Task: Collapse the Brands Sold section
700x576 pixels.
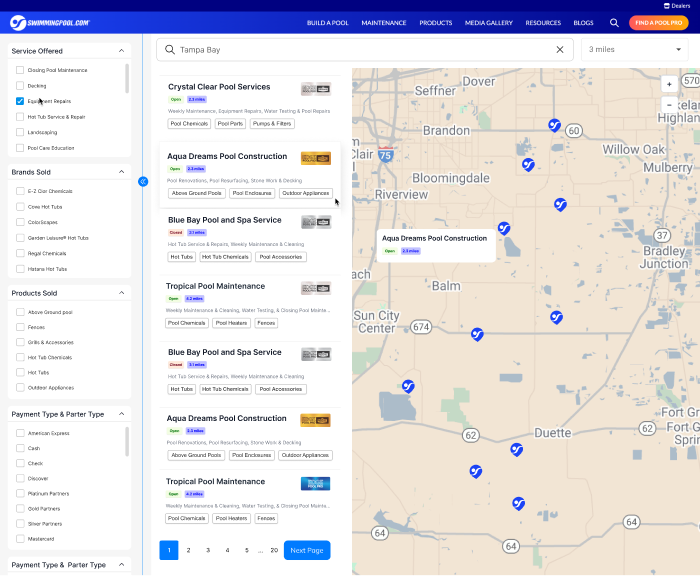Action: tap(121, 172)
